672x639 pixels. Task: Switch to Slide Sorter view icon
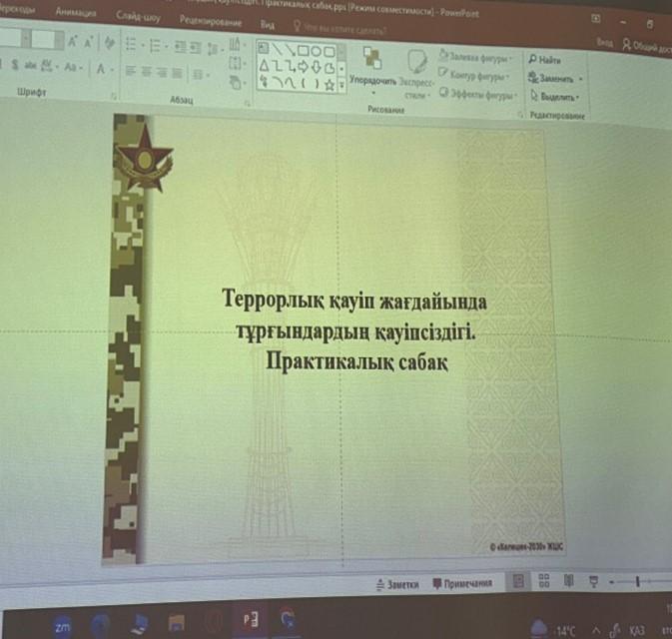point(544,580)
